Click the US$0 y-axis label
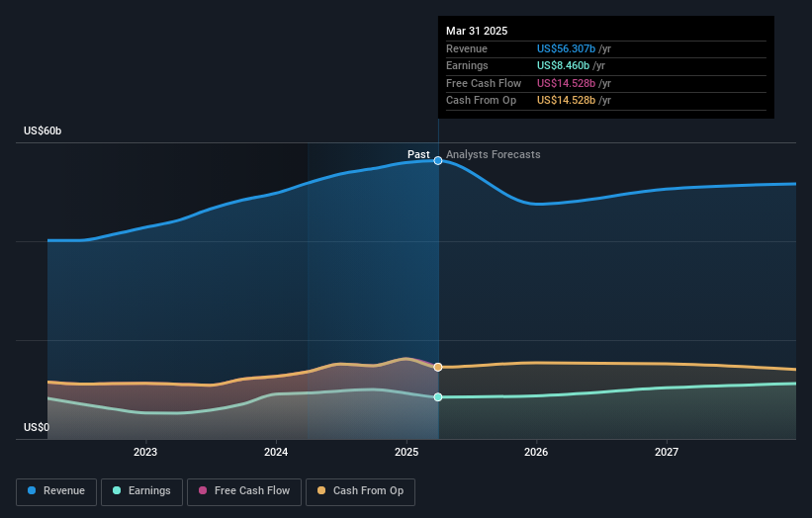Viewport: 812px width, 518px height. (x=37, y=427)
